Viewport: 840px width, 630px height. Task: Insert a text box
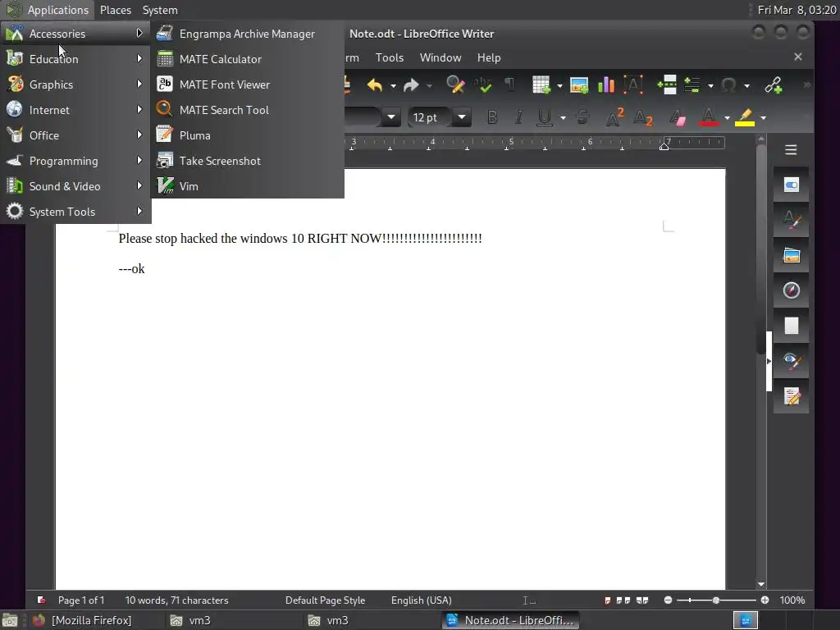point(633,84)
